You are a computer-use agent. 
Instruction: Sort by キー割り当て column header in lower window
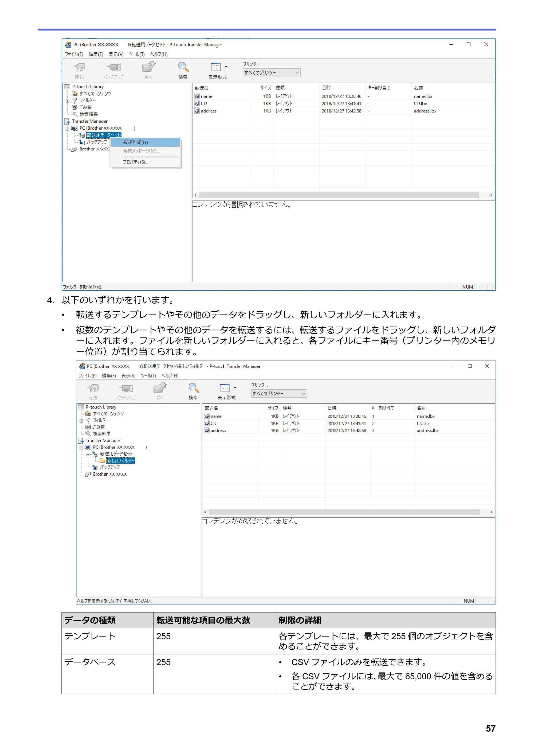point(392,408)
